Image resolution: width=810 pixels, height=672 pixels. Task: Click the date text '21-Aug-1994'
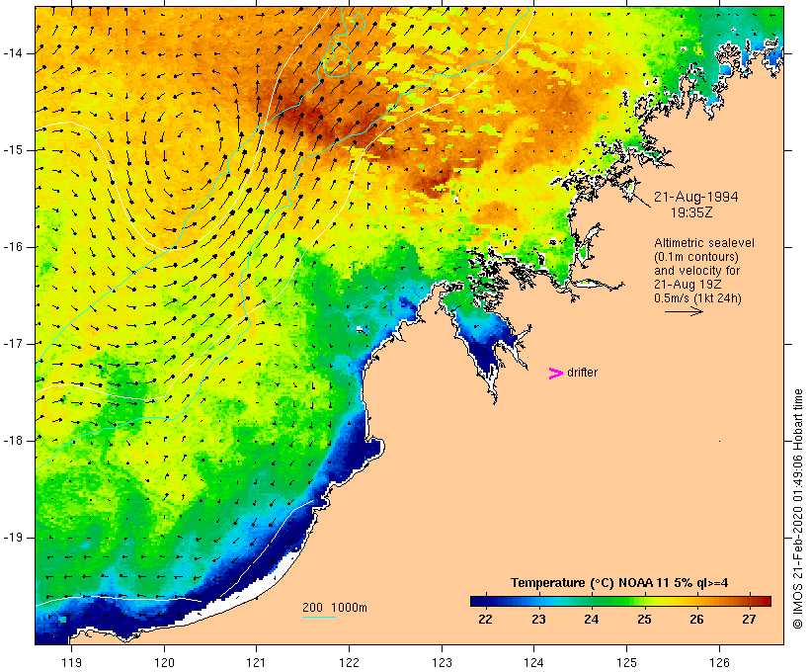[x=695, y=197]
